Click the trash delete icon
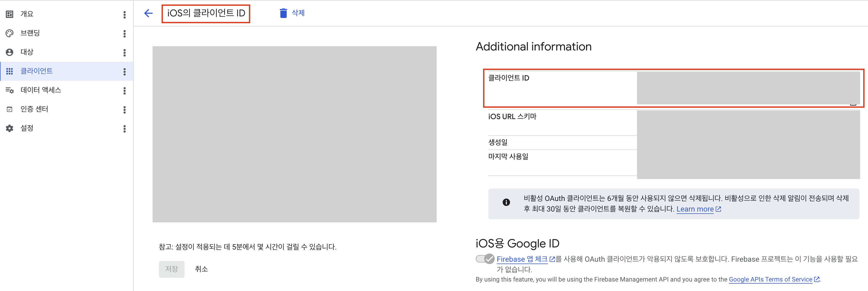 click(283, 13)
